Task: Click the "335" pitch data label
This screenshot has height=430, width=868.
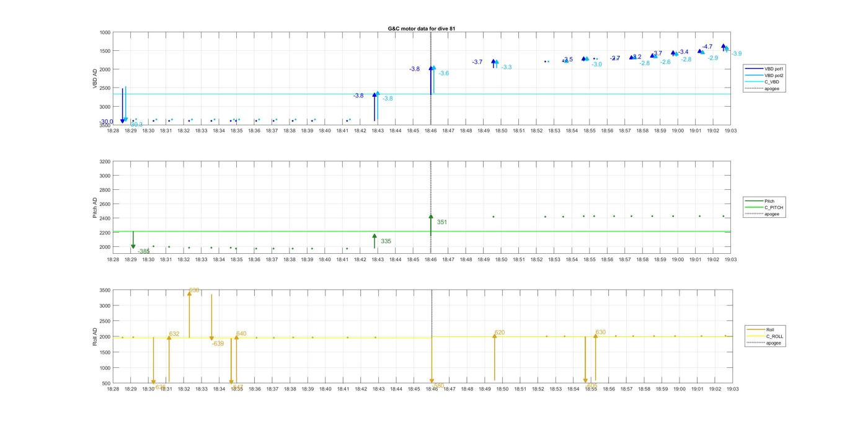Action: 386,241
